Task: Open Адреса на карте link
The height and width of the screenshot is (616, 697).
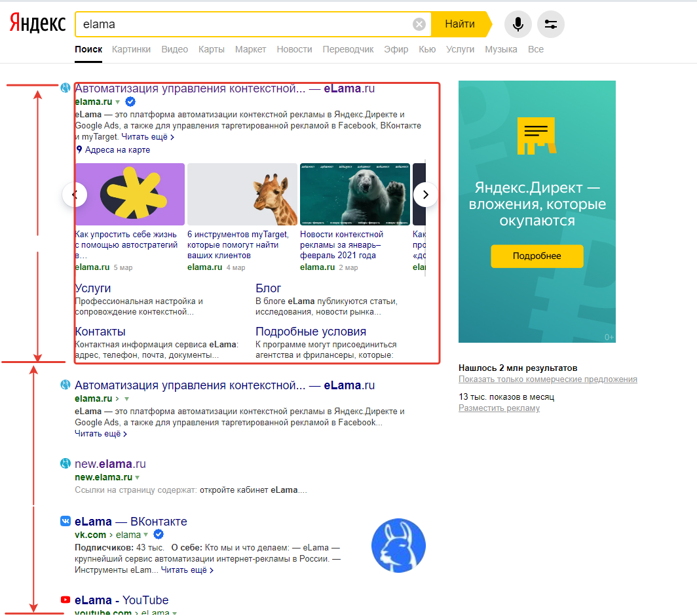Action: pos(117,150)
